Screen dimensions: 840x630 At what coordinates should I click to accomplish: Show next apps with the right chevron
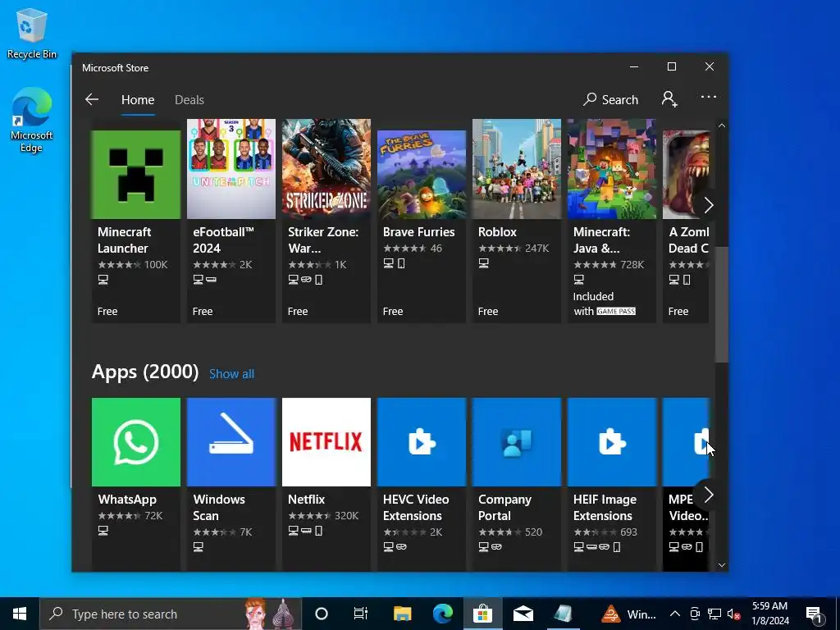(x=708, y=495)
